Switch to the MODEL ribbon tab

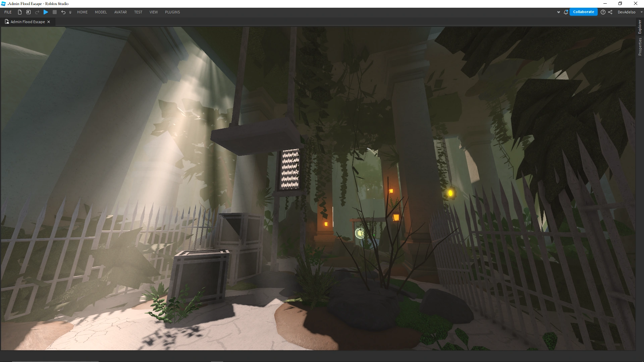(x=101, y=12)
